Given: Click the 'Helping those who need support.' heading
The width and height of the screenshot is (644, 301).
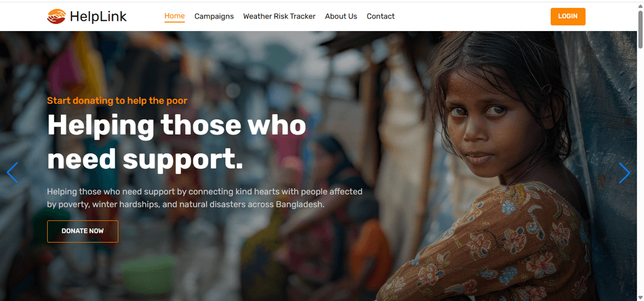Looking at the screenshot, I should [177, 142].
